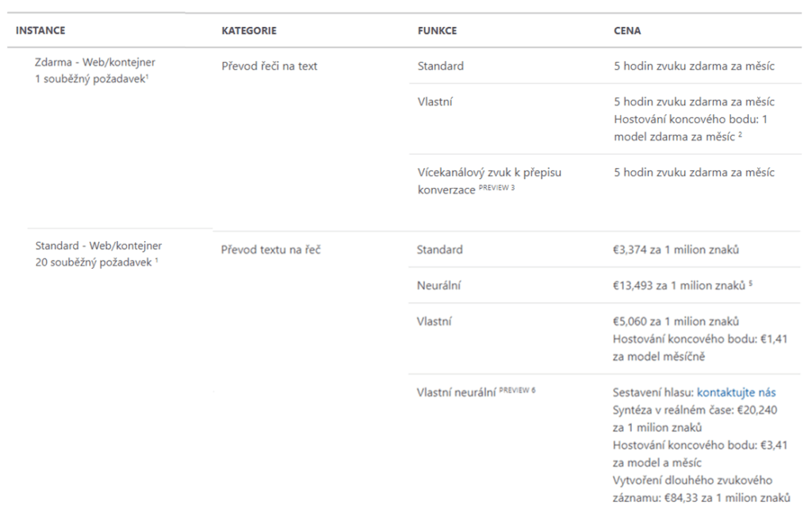Select the "Standard - Web/kontejner" instance cell
This screenshot has height=528, width=812.
tap(98, 246)
